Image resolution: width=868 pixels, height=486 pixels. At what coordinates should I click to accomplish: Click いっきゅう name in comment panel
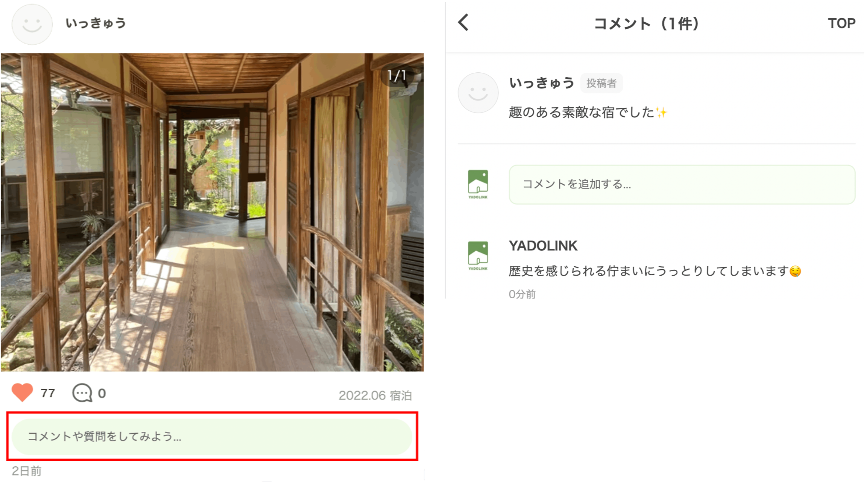(541, 83)
